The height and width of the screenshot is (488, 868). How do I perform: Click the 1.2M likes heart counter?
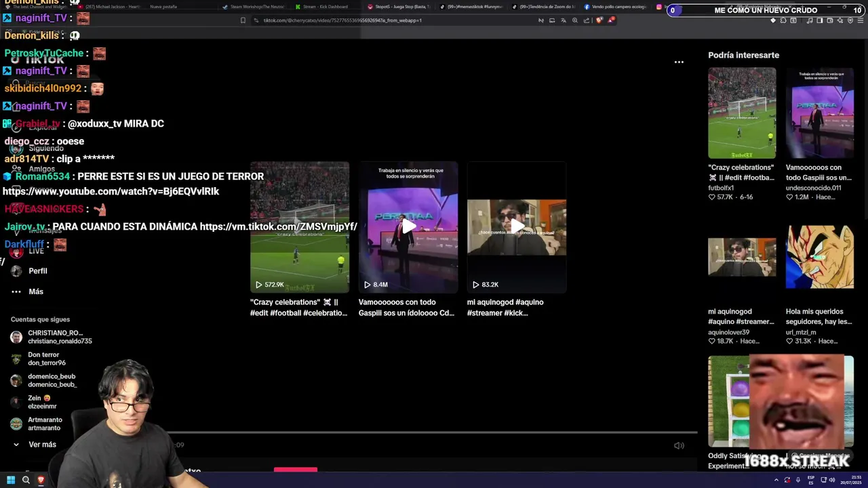tap(797, 197)
